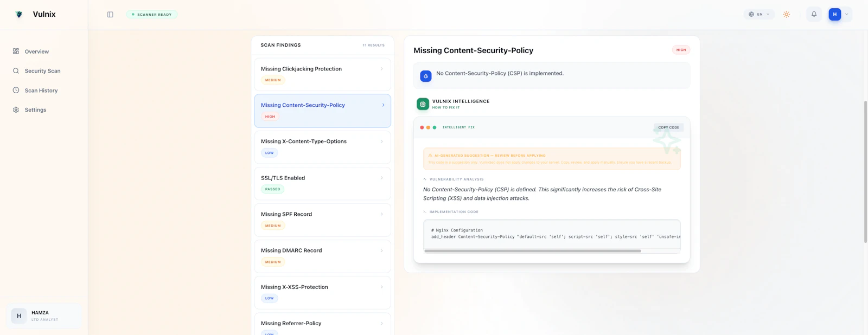868x335 pixels.
Task: Click the Vulnerability Analysis pulse icon
Action: pyautogui.click(x=425, y=179)
